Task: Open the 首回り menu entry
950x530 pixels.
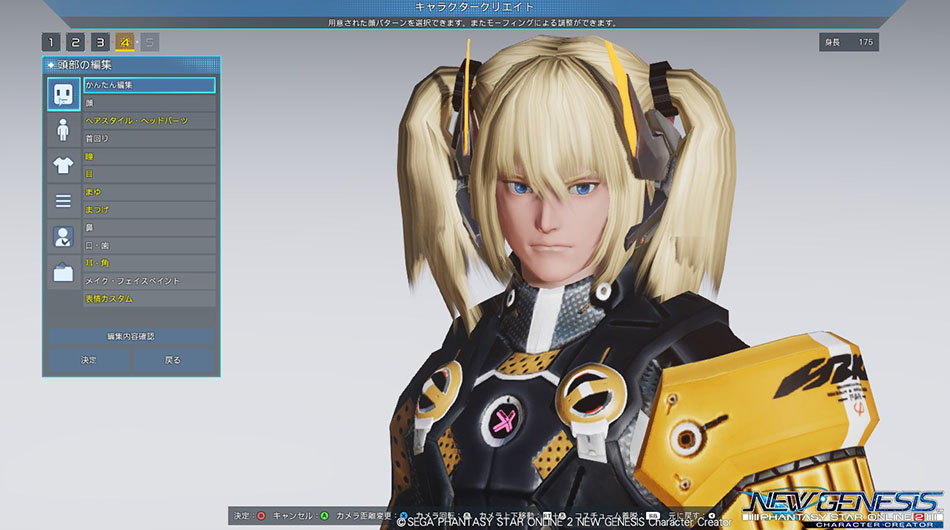Action: pos(149,139)
